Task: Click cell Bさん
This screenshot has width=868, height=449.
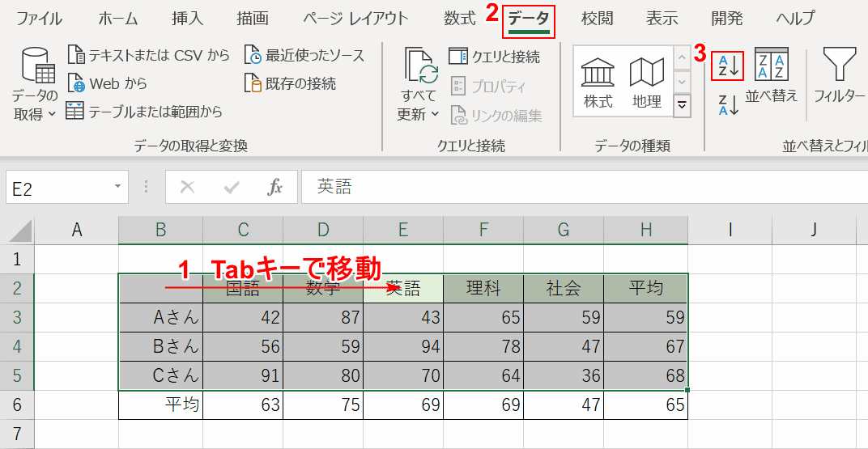Action: tap(161, 347)
